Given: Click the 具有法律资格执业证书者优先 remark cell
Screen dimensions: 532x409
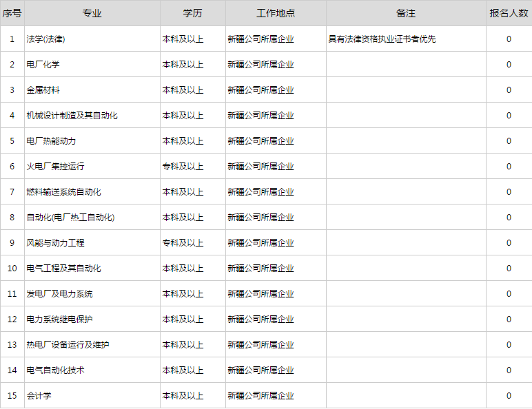Looking at the screenshot, I should pyautogui.click(x=382, y=39).
